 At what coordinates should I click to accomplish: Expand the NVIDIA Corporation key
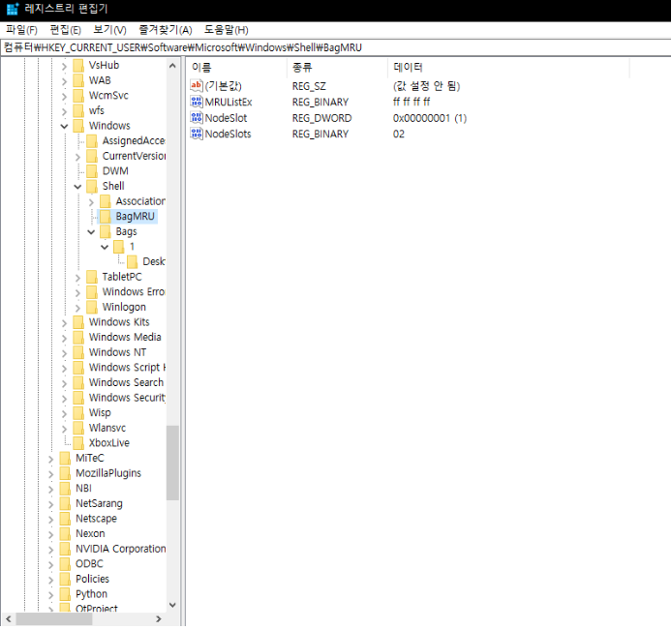[x=51, y=550]
